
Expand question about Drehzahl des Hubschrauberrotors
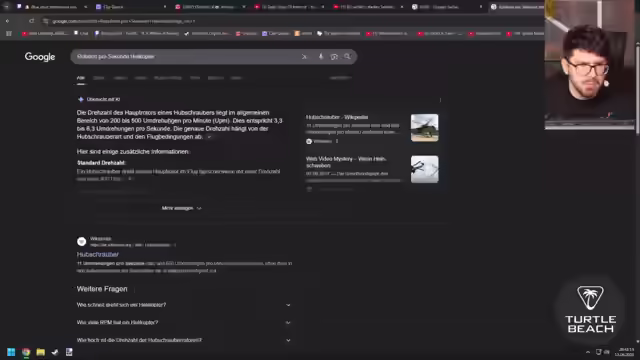184,340
